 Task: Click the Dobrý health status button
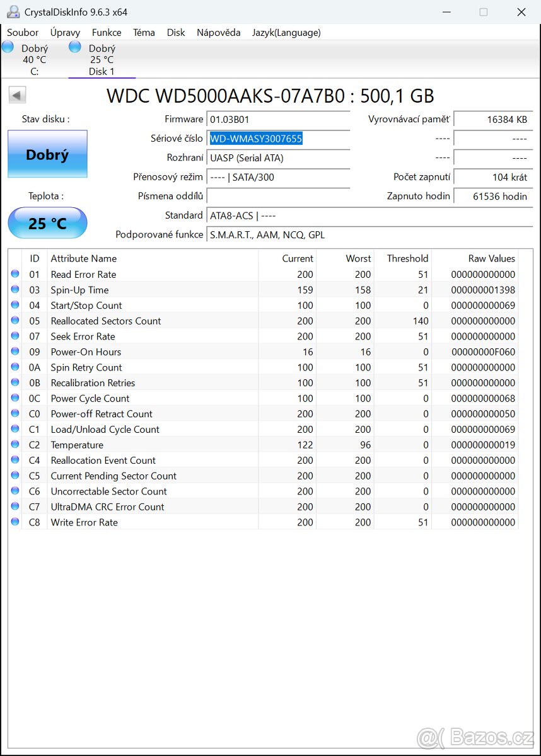[x=47, y=154]
